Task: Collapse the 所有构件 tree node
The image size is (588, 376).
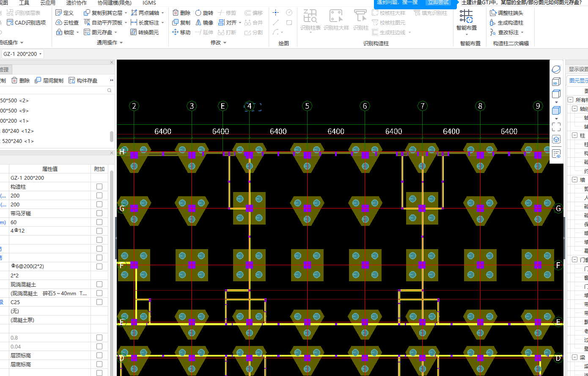Action: (570, 100)
